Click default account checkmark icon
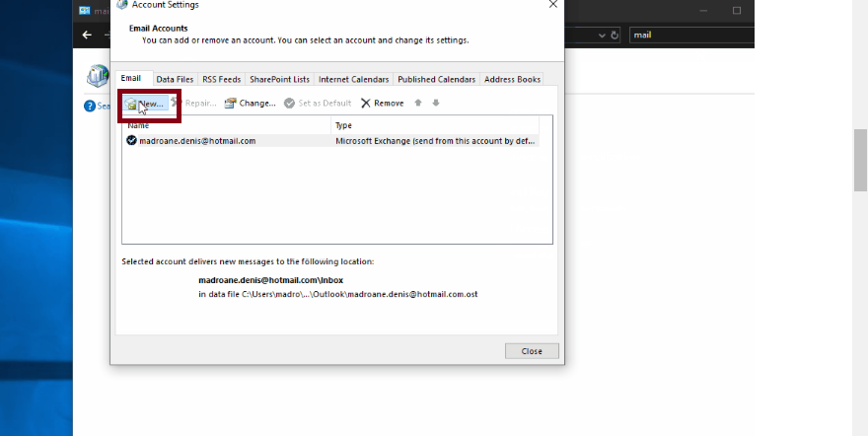This screenshot has width=868, height=436. pos(131,140)
